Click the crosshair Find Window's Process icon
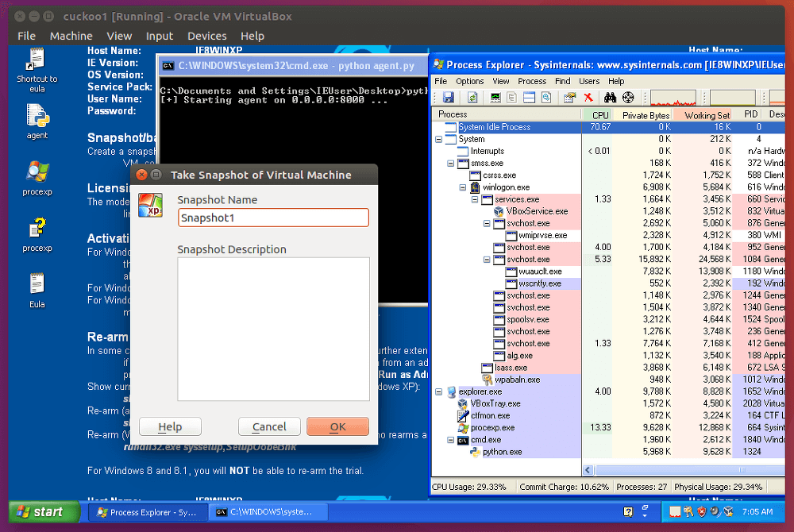The width and height of the screenshot is (794, 532). [x=628, y=97]
